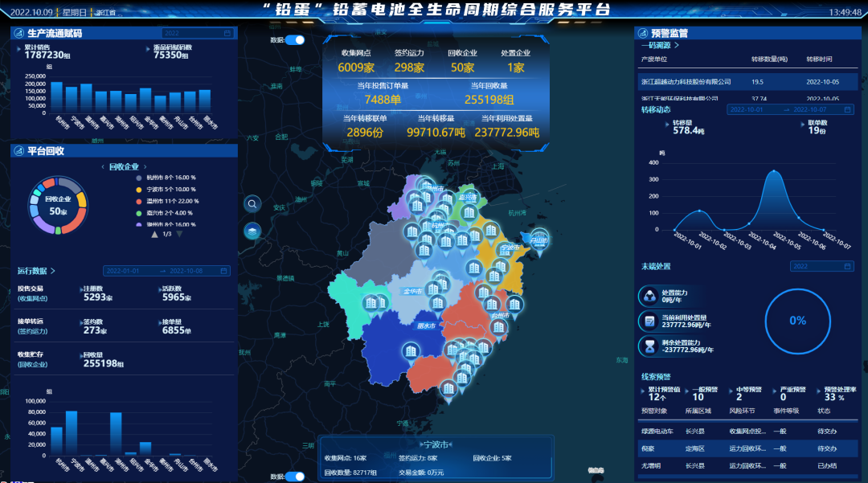Expand the 运行数据 section arrow
The width and height of the screenshot is (868, 483).
[52, 271]
